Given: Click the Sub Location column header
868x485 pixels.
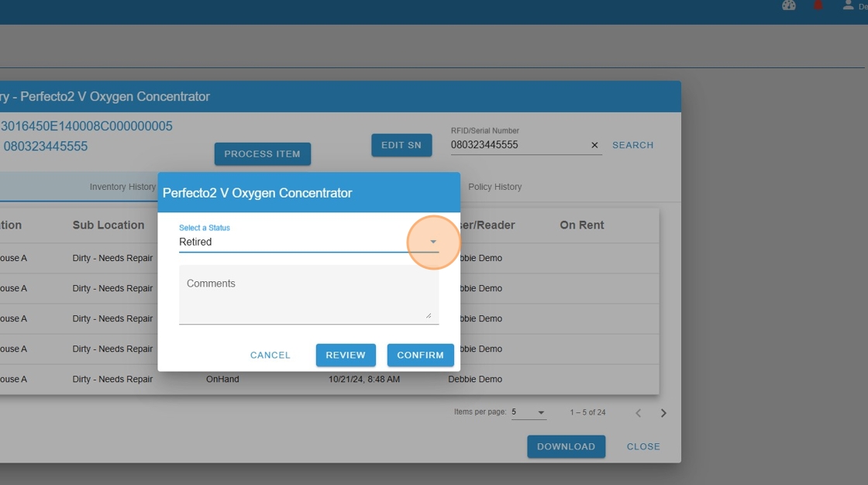Looking at the screenshot, I should pos(108,225).
